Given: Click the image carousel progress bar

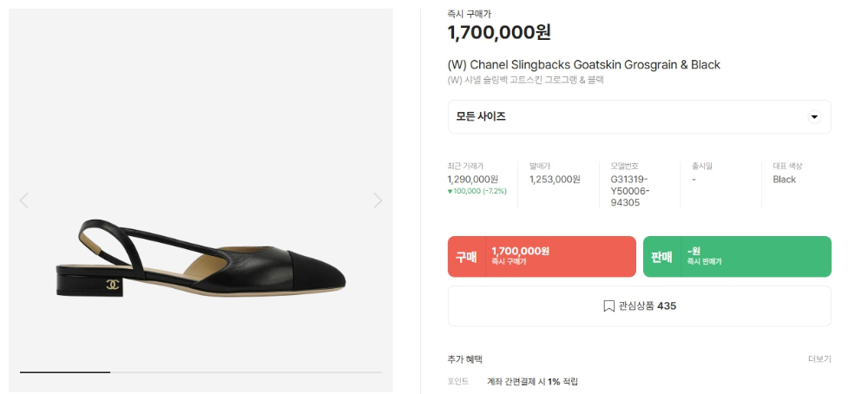Looking at the screenshot, I should [x=201, y=372].
